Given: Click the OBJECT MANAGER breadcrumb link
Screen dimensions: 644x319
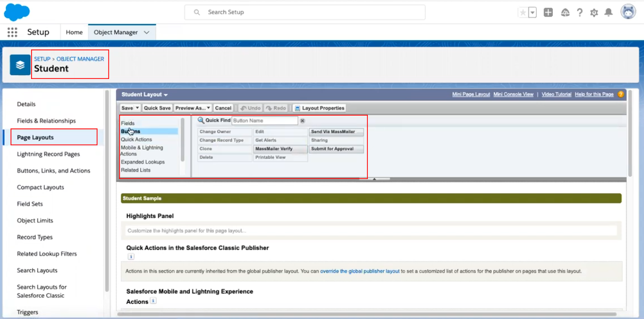Looking at the screenshot, I should (80, 59).
